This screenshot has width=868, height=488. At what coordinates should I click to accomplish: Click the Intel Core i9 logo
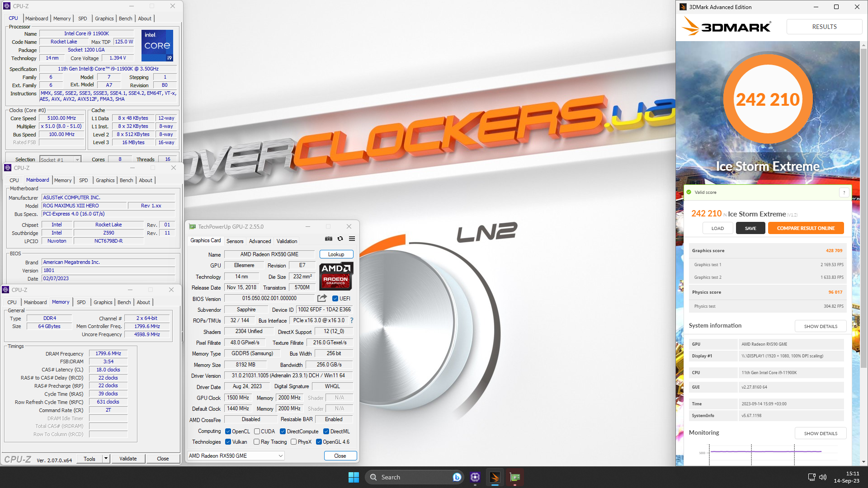click(157, 46)
